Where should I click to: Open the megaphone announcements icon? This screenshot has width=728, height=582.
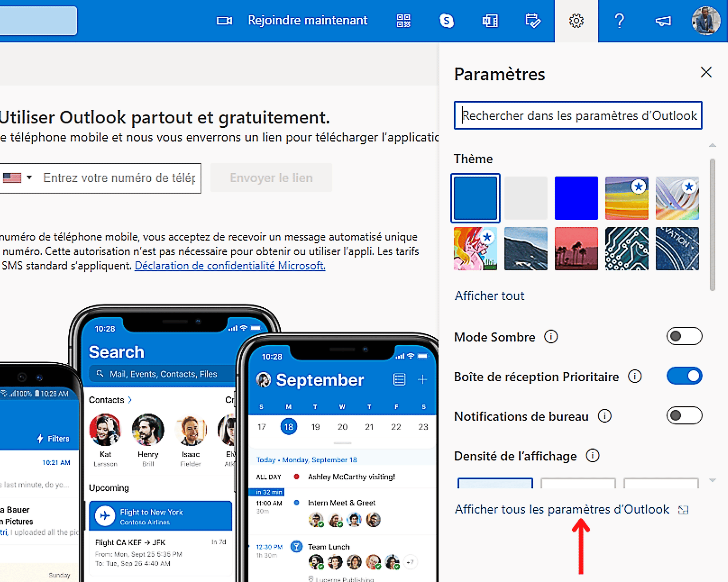pyautogui.click(x=663, y=21)
